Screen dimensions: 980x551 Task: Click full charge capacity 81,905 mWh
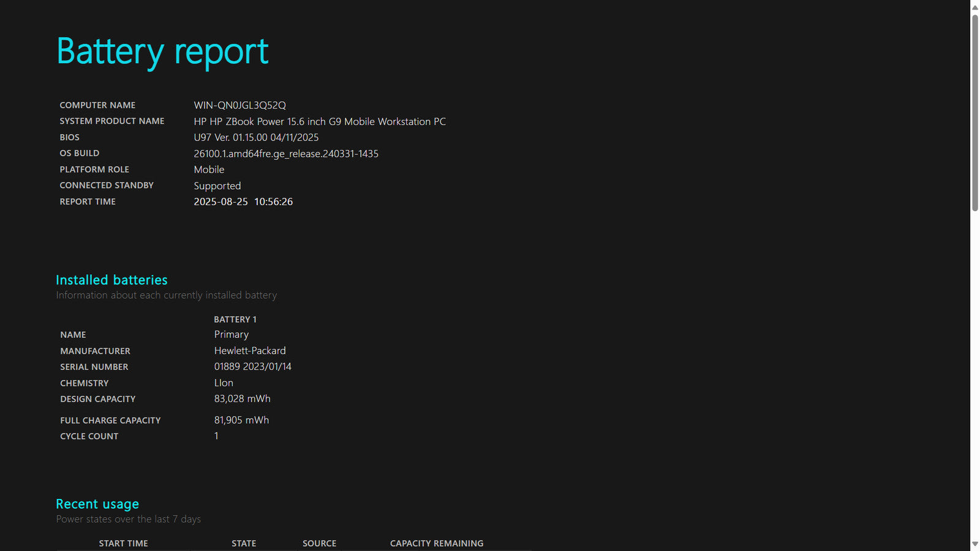click(x=241, y=420)
